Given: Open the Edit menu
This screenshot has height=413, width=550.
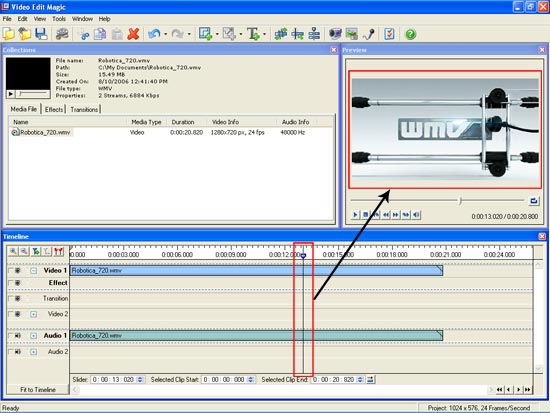Looking at the screenshot, I should click(22, 19).
